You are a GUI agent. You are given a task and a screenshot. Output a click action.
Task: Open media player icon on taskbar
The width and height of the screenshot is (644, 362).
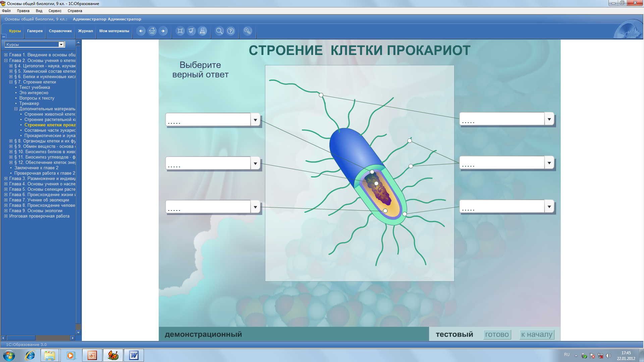click(70, 355)
